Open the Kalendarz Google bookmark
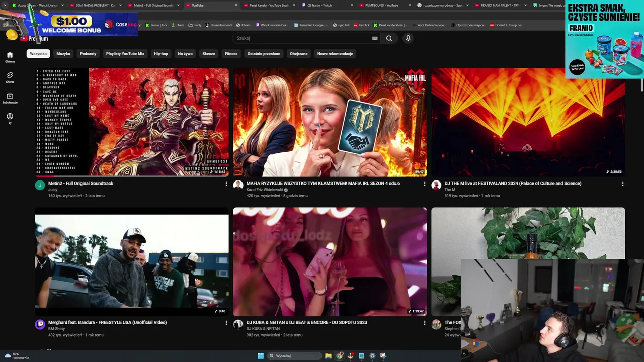 pyautogui.click(x=311, y=25)
